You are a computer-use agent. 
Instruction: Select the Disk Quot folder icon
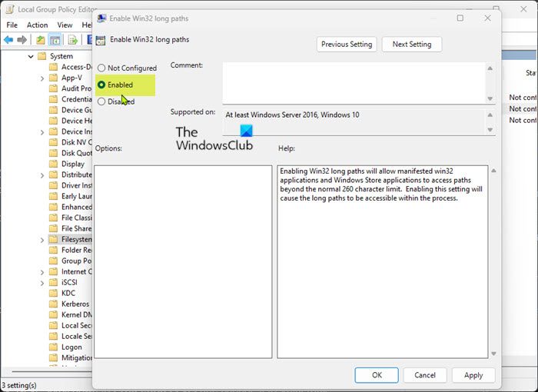(x=53, y=153)
